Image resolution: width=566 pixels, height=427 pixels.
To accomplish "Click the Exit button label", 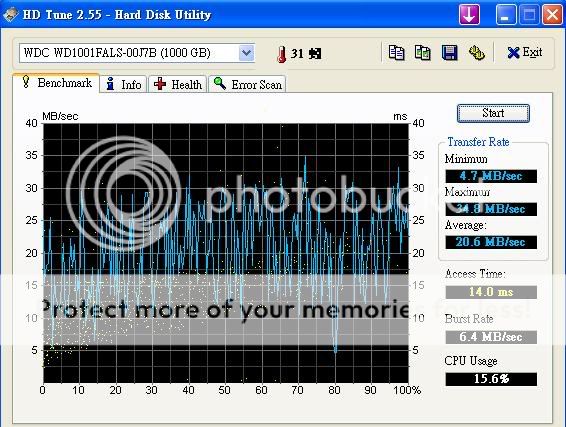I will coord(532,53).
